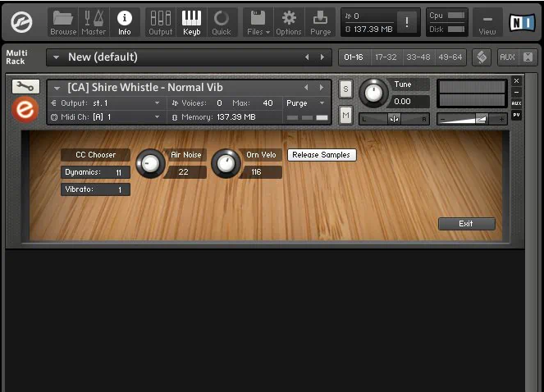Click the CC Chooser label
Screen dimensions: 544x392
[96, 155]
